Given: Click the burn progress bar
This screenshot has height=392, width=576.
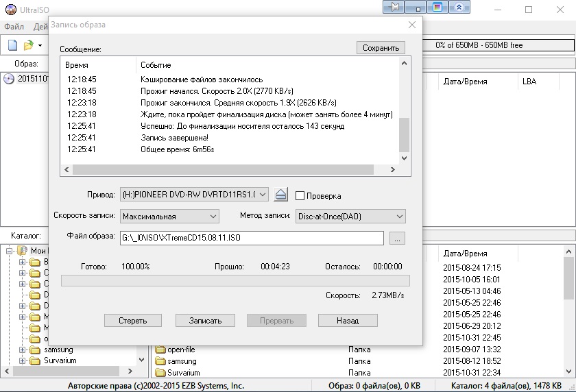Looking at the screenshot, I should click(235, 280).
